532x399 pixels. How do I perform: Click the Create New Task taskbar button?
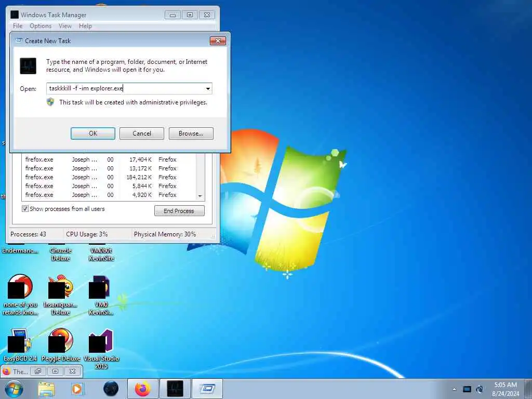(x=207, y=389)
